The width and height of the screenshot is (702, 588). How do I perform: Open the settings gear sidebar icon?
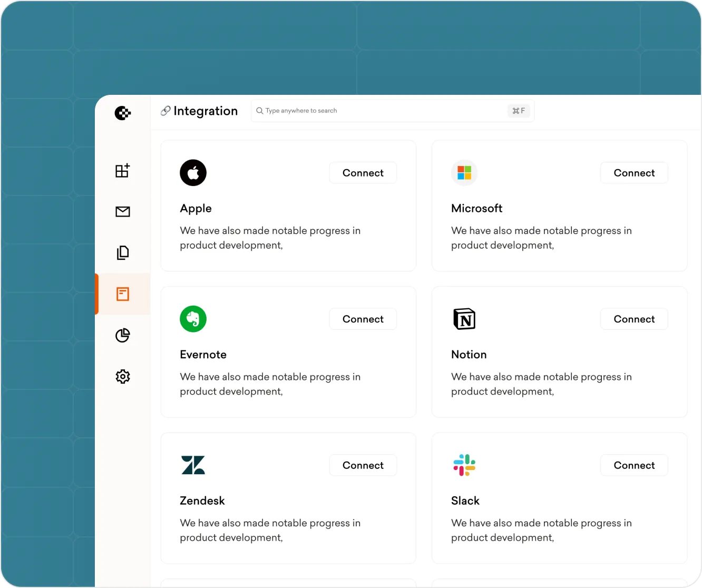click(x=123, y=376)
